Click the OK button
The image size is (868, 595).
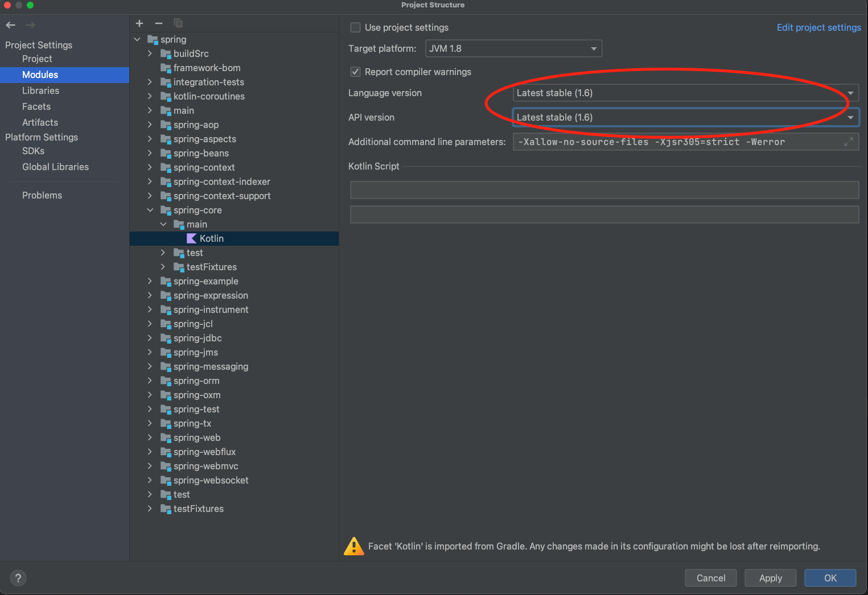click(x=830, y=578)
